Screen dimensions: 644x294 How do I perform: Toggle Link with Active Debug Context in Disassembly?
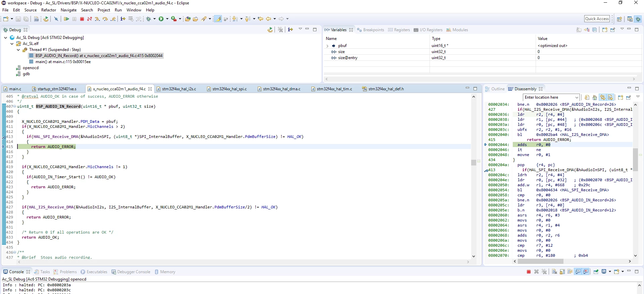pos(603,97)
